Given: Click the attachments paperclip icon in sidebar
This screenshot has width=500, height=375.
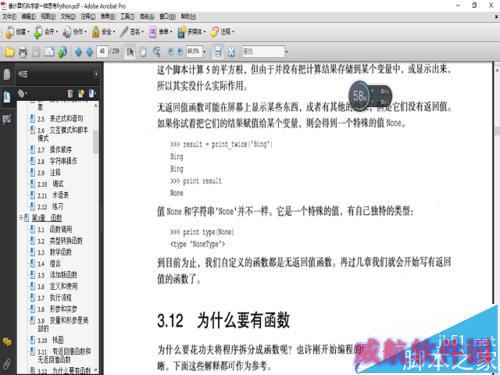Looking at the screenshot, I should point(7,364).
